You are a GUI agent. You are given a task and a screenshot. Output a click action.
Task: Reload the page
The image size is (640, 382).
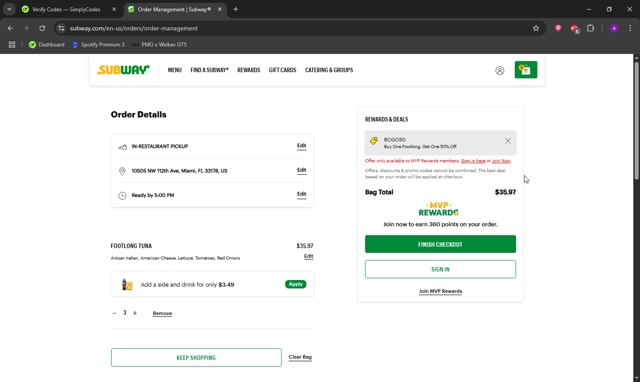coord(42,28)
